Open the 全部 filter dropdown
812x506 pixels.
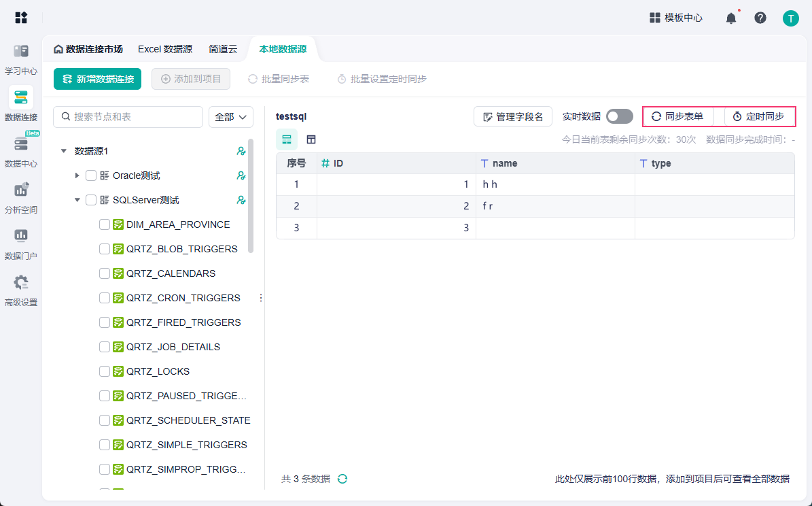tap(231, 117)
